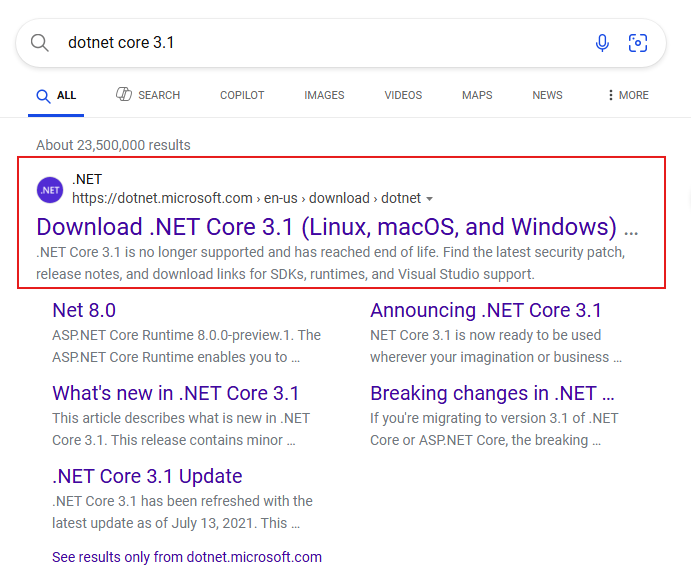Click the .NET site name text

(x=87, y=179)
